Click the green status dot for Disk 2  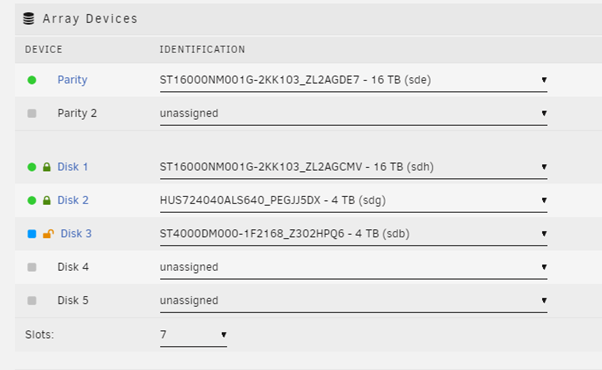coord(32,200)
